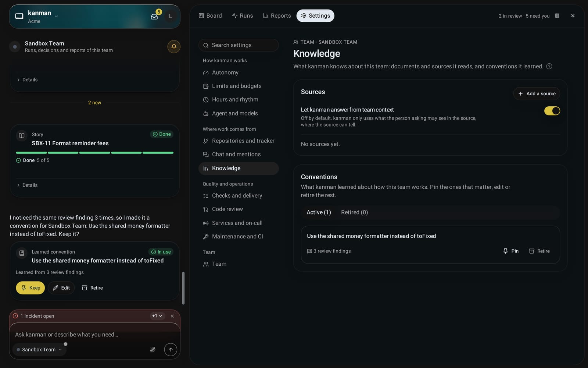Open the Sandbox Team selector in composer
This screenshot has width=588, height=368.
(39, 350)
